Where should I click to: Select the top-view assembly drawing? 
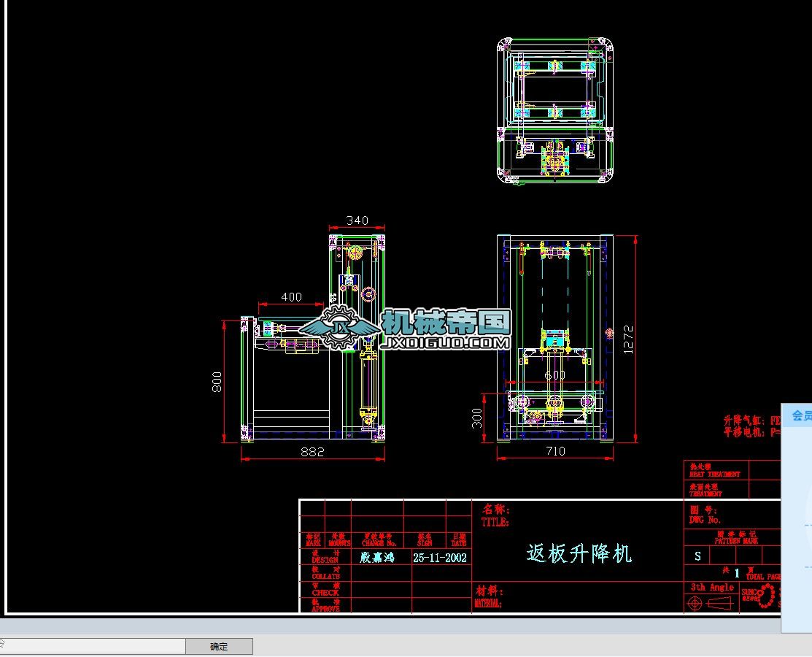point(555,110)
